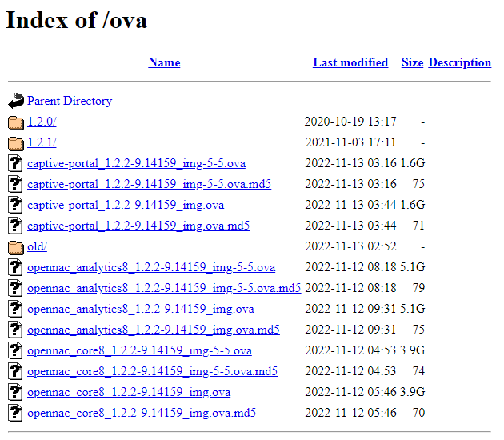
Task: Open the 1.2.0/ directory link
Action: 42,122
